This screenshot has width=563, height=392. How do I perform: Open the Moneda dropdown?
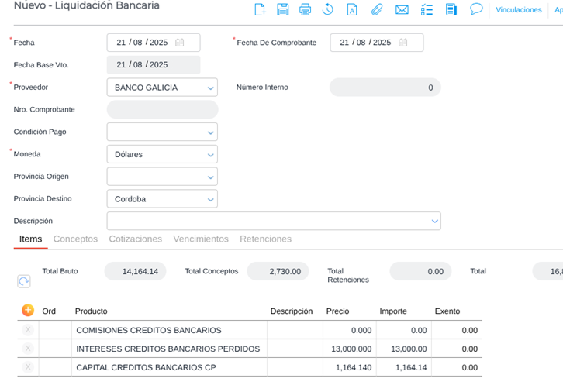click(209, 155)
